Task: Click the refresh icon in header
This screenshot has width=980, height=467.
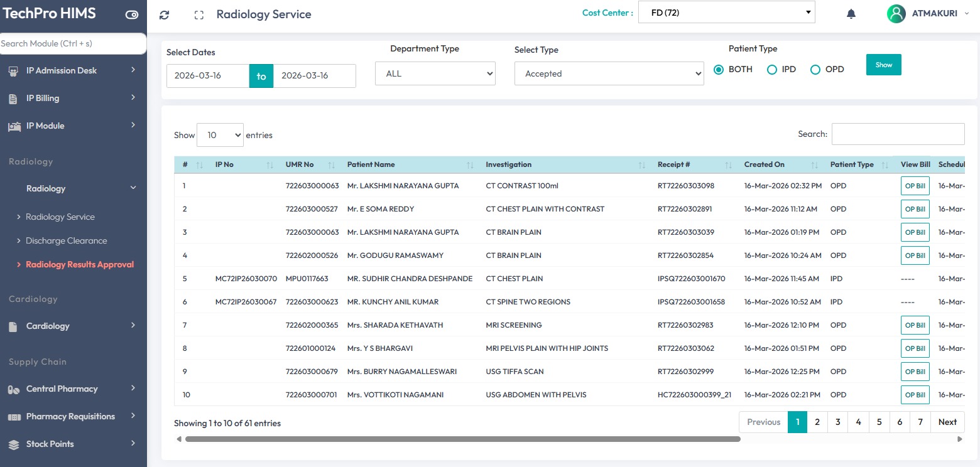Action: coord(165,15)
